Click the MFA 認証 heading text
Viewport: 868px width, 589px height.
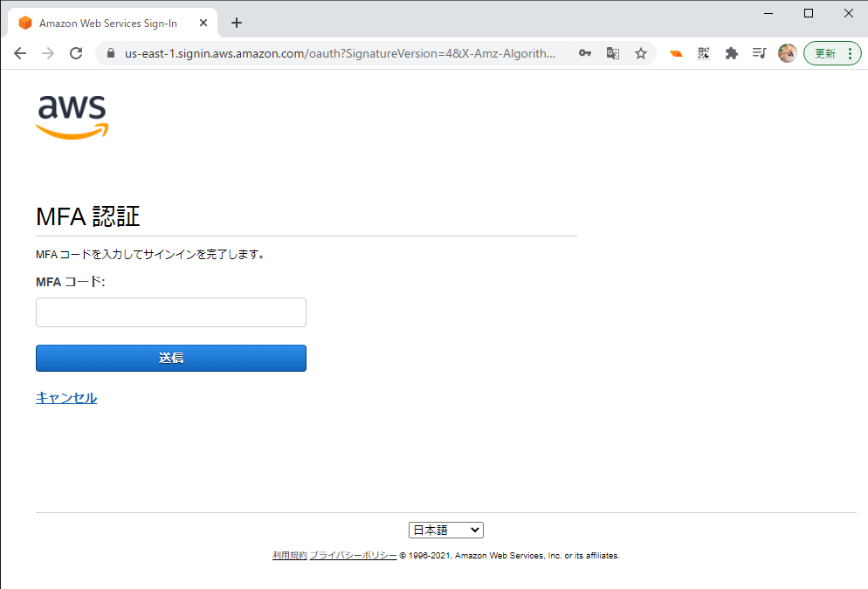coord(88,216)
